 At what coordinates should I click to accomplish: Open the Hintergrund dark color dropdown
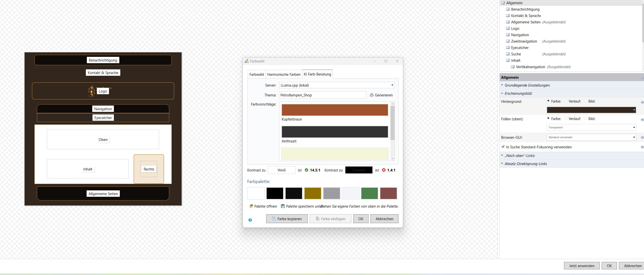tap(591, 110)
